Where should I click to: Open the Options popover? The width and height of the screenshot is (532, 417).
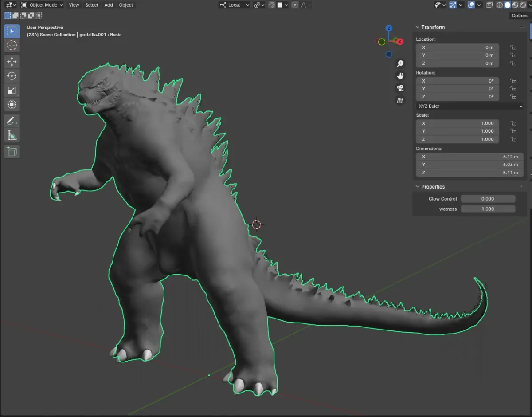click(x=520, y=16)
